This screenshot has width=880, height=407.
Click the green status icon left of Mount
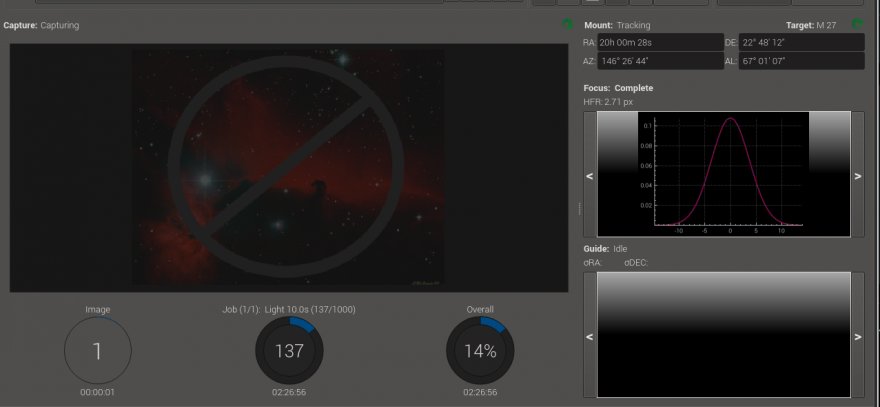(x=567, y=24)
